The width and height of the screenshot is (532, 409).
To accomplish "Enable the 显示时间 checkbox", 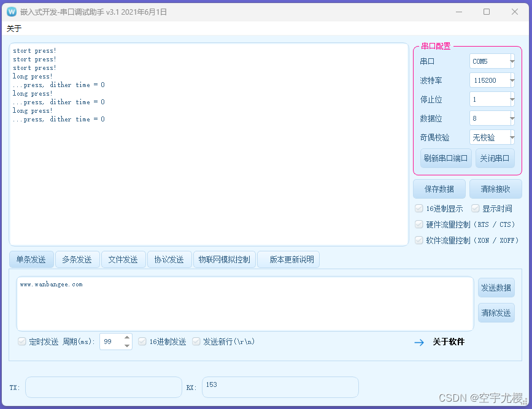I will point(476,208).
